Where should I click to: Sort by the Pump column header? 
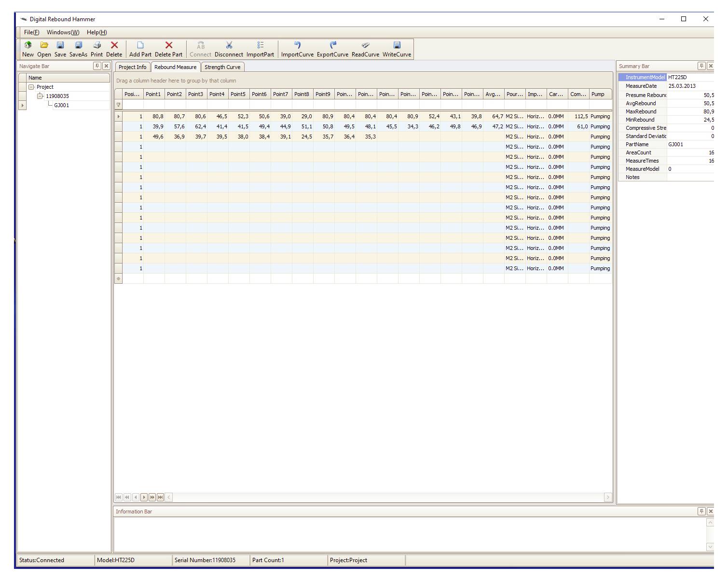click(600, 94)
